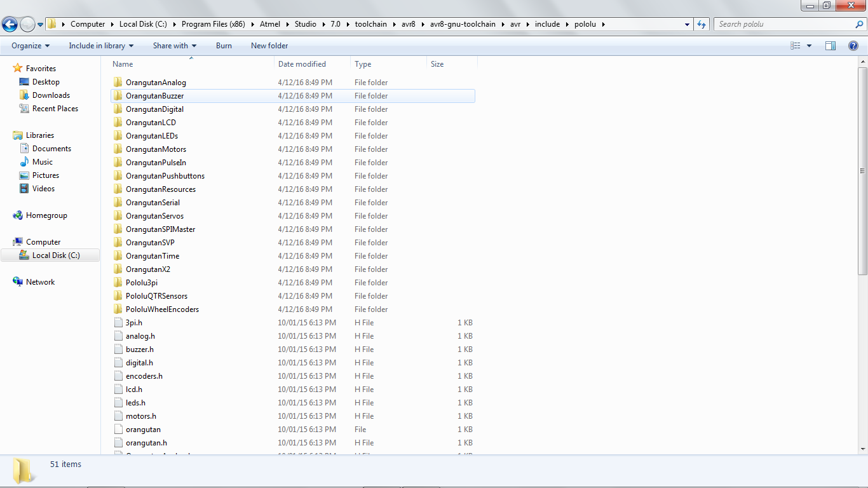Viewport: 868px width, 488px height.
Task: Click the include segment in address bar
Action: [547, 24]
